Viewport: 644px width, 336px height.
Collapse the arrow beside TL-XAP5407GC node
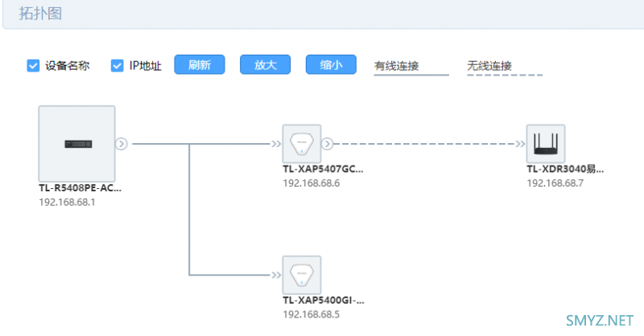point(328,144)
